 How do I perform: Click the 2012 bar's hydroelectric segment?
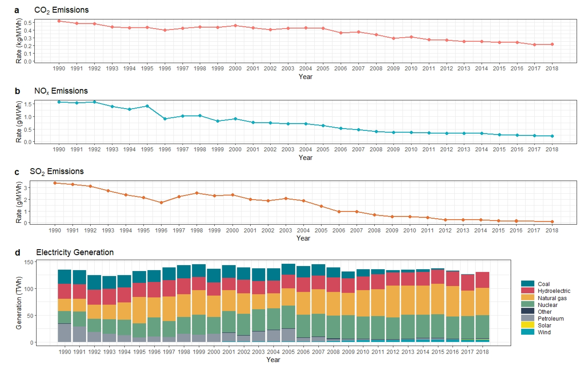tap(393, 279)
